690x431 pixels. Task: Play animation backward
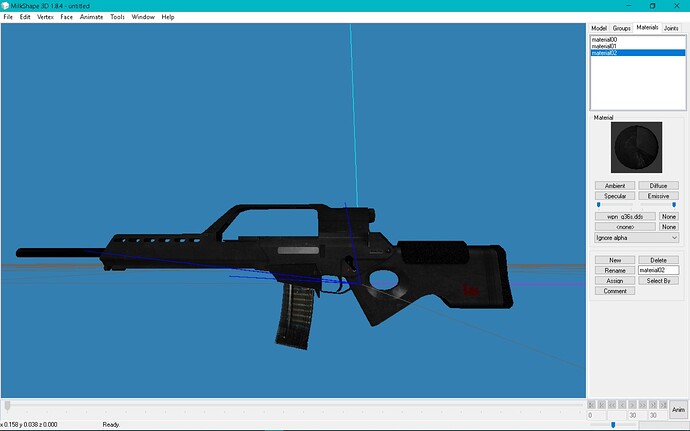610,404
